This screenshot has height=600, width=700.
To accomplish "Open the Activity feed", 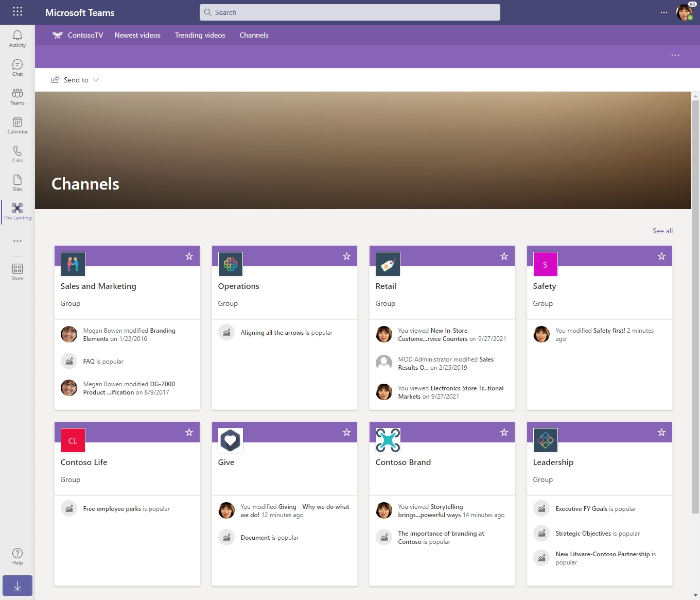I will pyautogui.click(x=17, y=39).
